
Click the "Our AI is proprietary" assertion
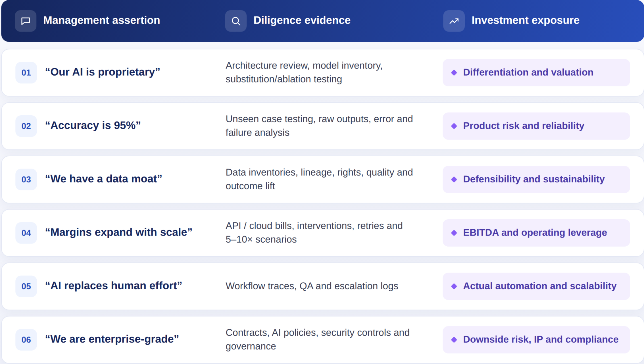tap(103, 72)
